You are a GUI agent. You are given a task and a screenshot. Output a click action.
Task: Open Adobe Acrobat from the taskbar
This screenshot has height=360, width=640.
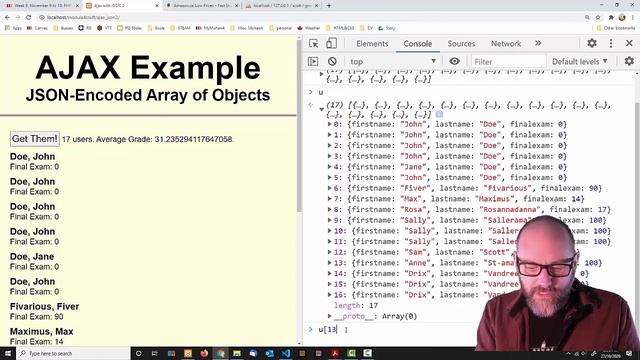[x=335, y=353]
